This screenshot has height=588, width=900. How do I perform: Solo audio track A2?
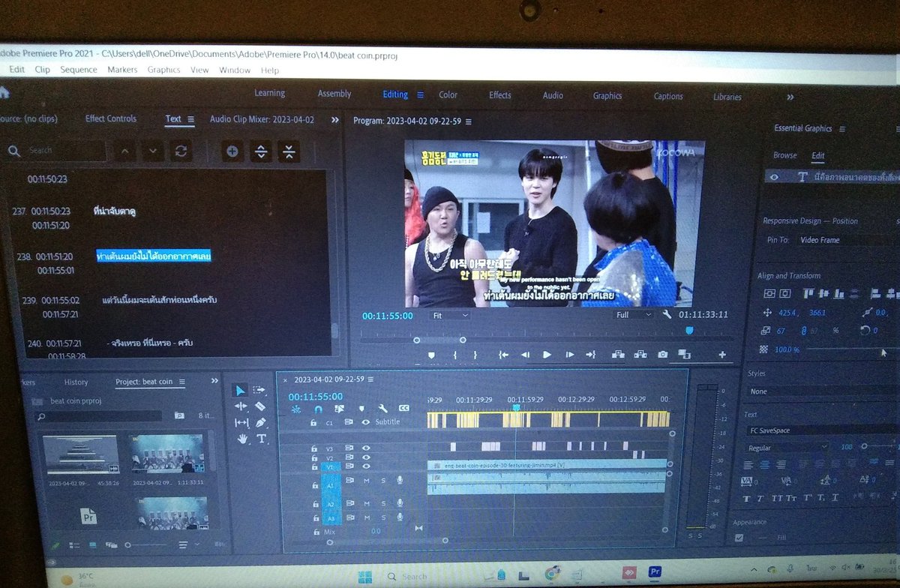383,504
